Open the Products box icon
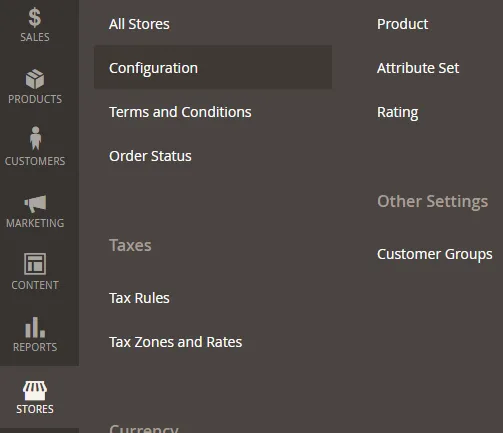503x433 pixels. (x=35, y=79)
